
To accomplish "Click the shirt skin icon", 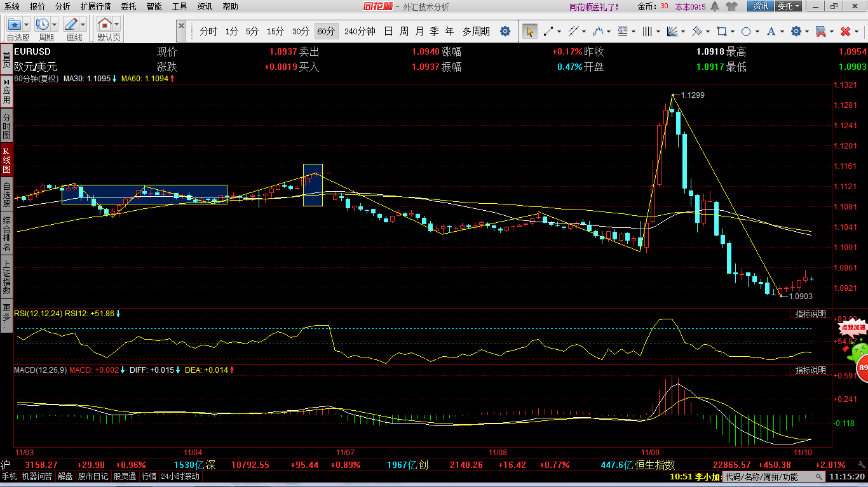I will (731, 6).
